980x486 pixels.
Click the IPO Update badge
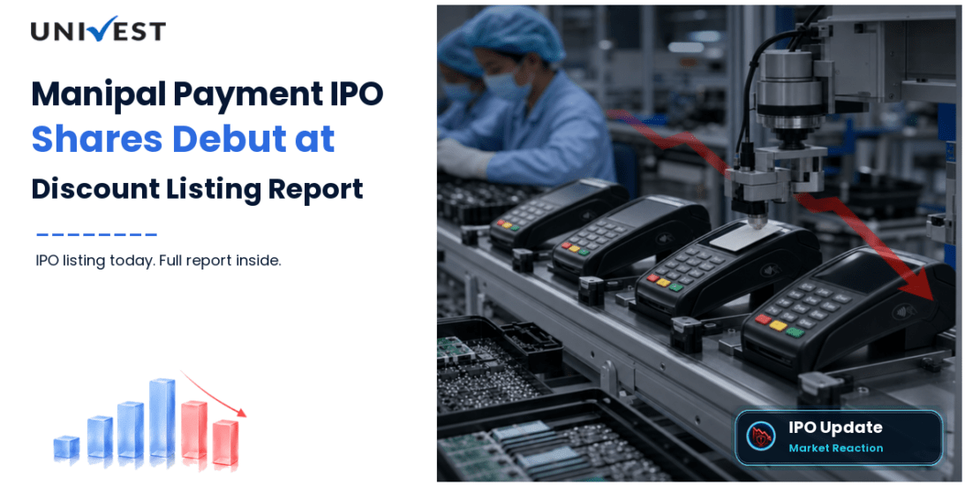(x=838, y=437)
